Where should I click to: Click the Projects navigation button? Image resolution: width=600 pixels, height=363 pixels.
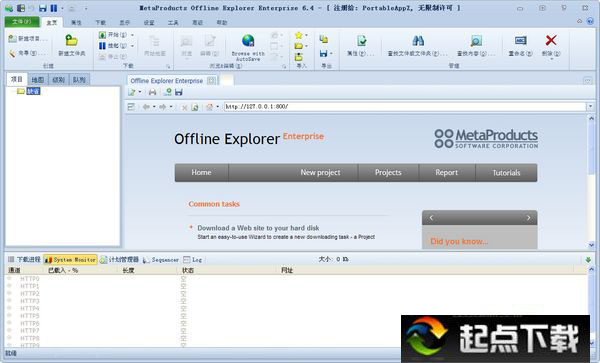388,173
